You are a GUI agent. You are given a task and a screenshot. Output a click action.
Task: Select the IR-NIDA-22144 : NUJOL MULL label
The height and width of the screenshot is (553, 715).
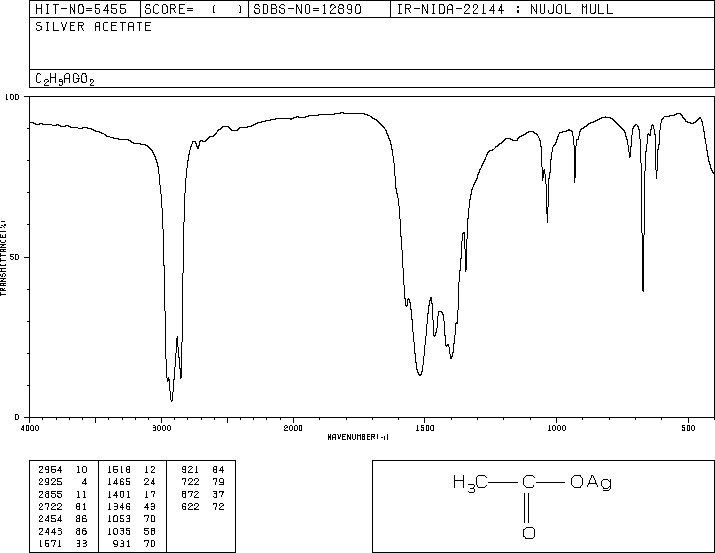505,9
